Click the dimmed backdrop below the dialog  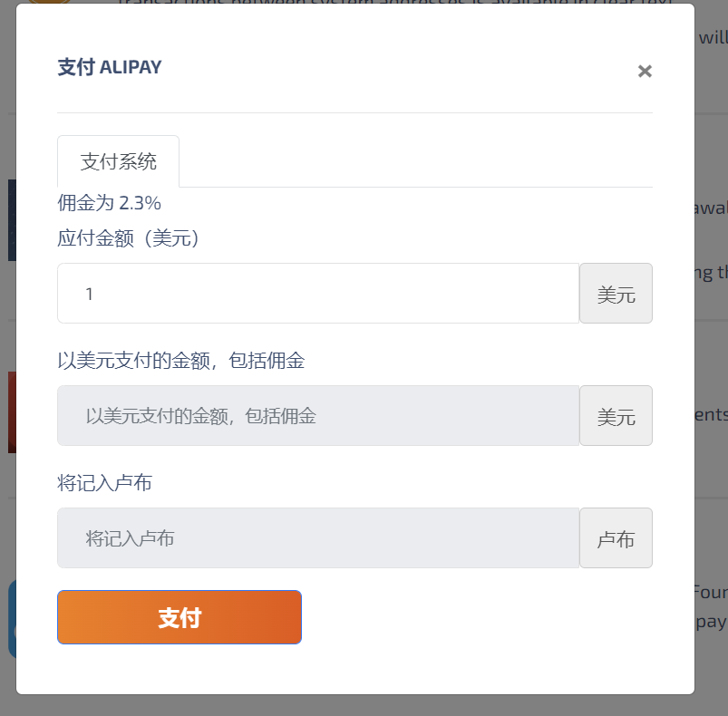tap(364, 706)
